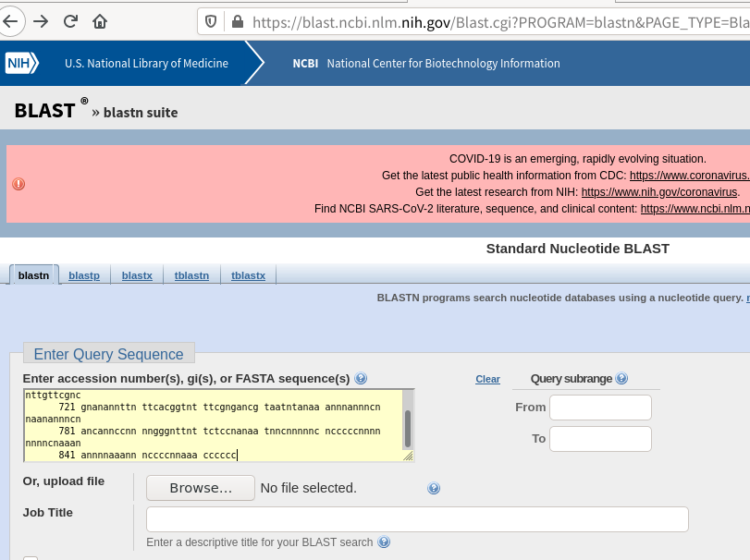Focus the Query subrange From field
Image resolution: width=750 pixels, height=560 pixels.
click(600, 408)
